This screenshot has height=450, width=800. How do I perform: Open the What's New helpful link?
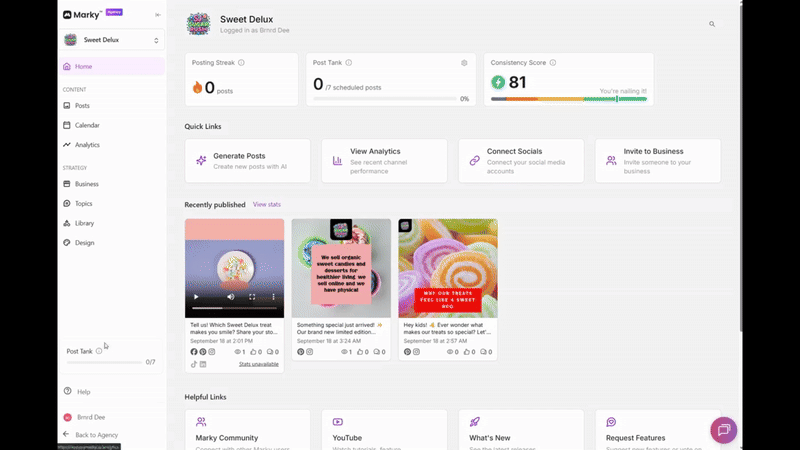521,430
